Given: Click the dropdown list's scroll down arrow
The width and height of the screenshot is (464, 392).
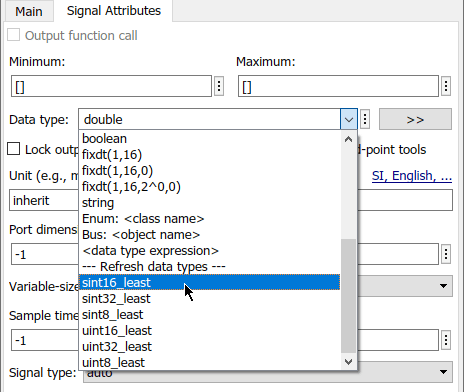Looking at the screenshot, I should (349, 362).
